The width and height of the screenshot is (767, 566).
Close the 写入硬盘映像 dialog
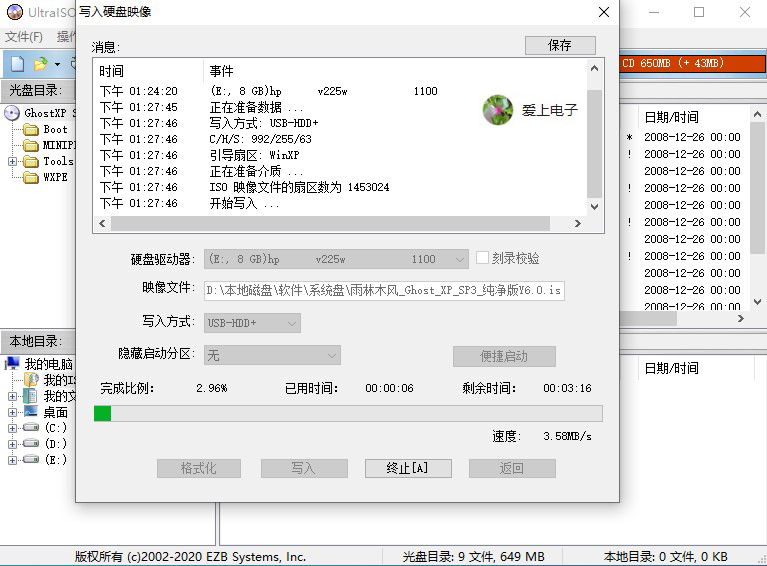[x=604, y=12]
